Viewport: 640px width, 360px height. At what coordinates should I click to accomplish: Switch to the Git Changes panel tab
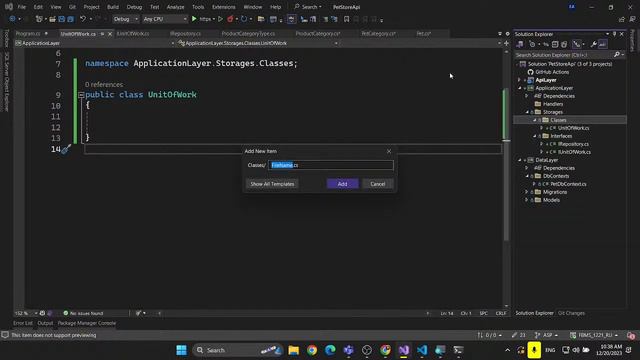[x=571, y=313]
